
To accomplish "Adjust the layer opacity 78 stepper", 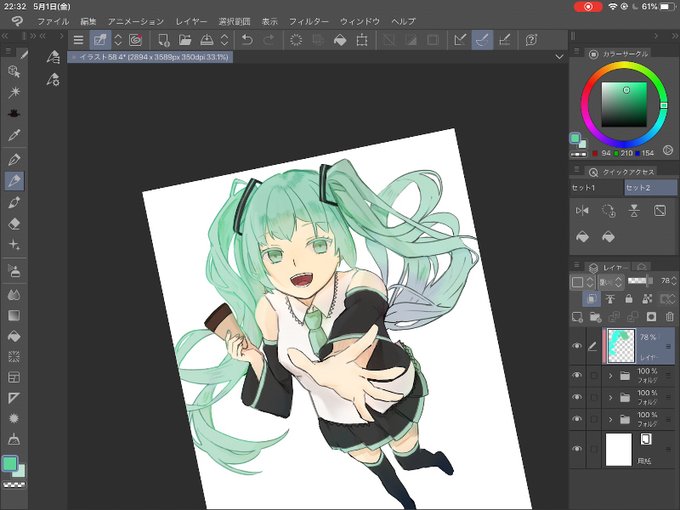I will point(673,281).
